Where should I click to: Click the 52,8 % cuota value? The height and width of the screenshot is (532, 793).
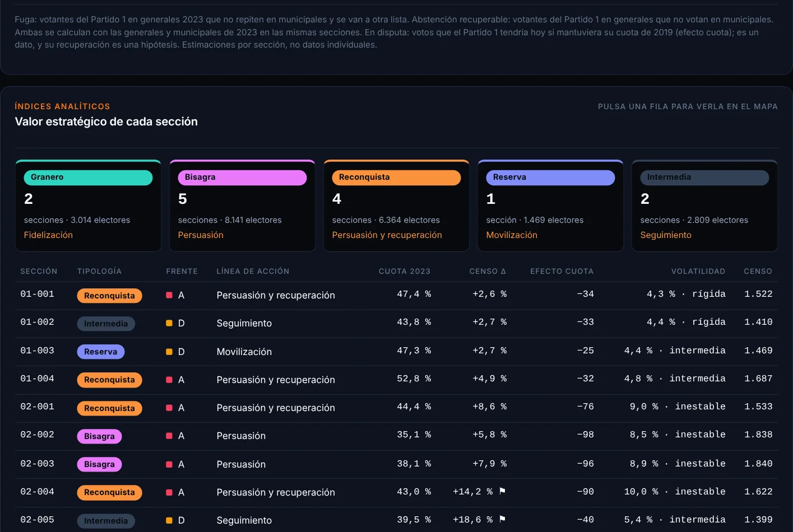[414, 379]
